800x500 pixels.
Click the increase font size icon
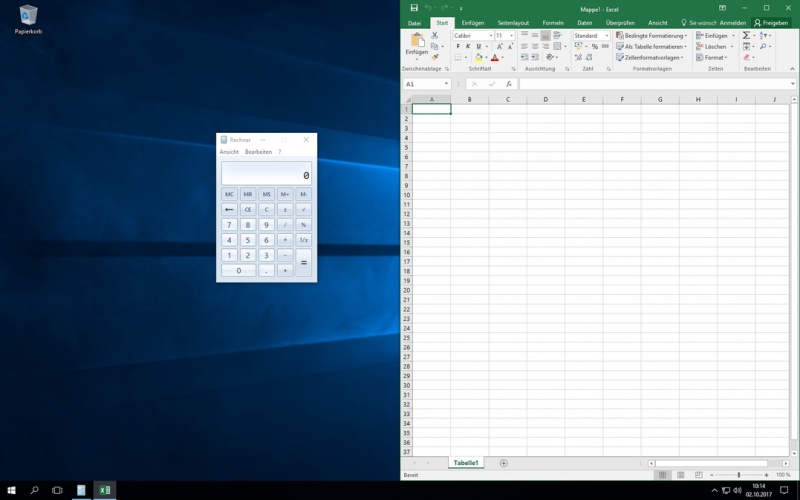click(x=500, y=46)
